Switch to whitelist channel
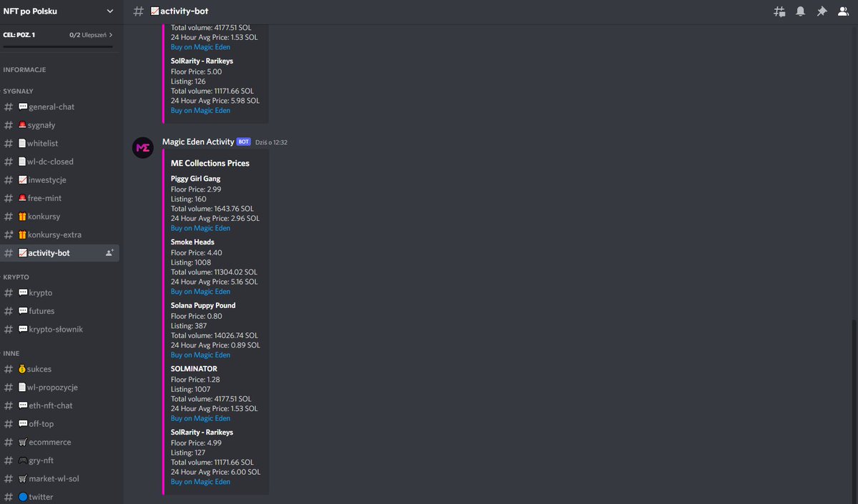The image size is (858, 504). 60,143
